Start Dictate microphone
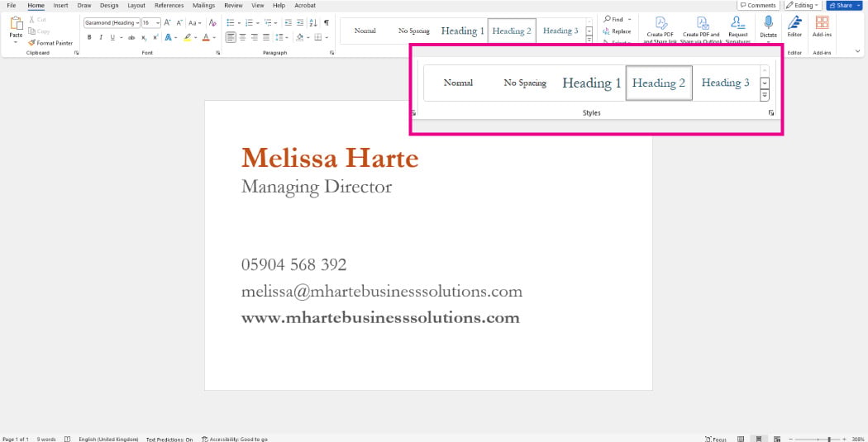This screenshot has width=868, height=442. (x=768, y=26)
